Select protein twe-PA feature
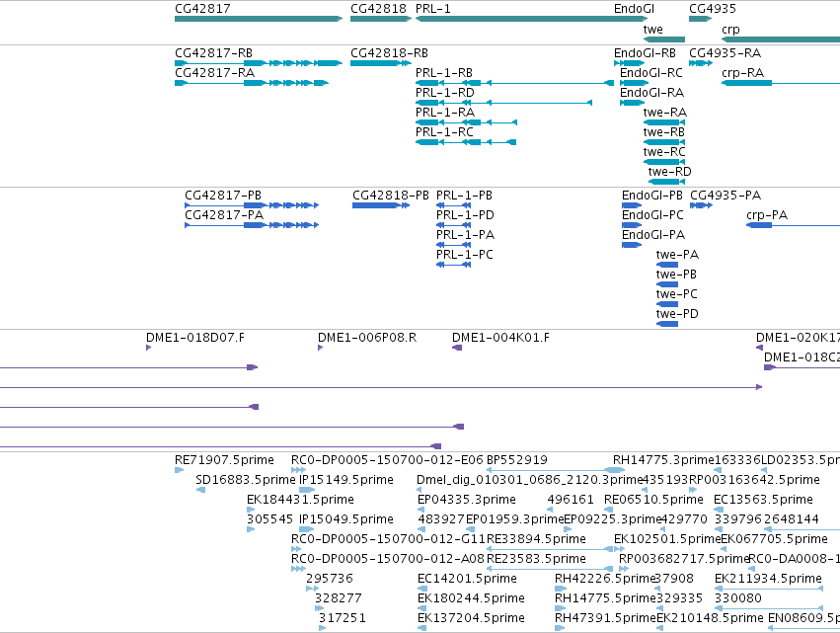This screenshot has height=633, width=840. [x=667, y=265]
